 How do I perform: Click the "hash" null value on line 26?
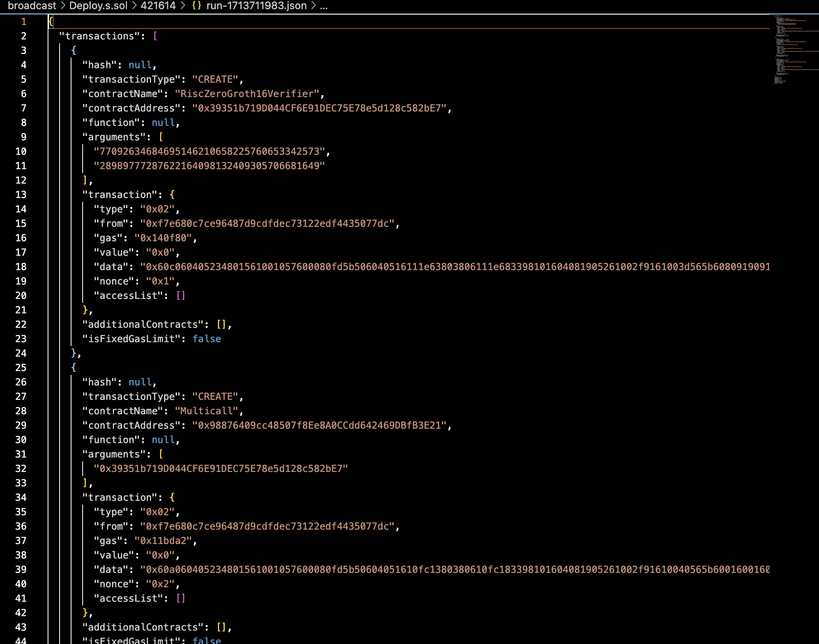(x=140, y=382)
